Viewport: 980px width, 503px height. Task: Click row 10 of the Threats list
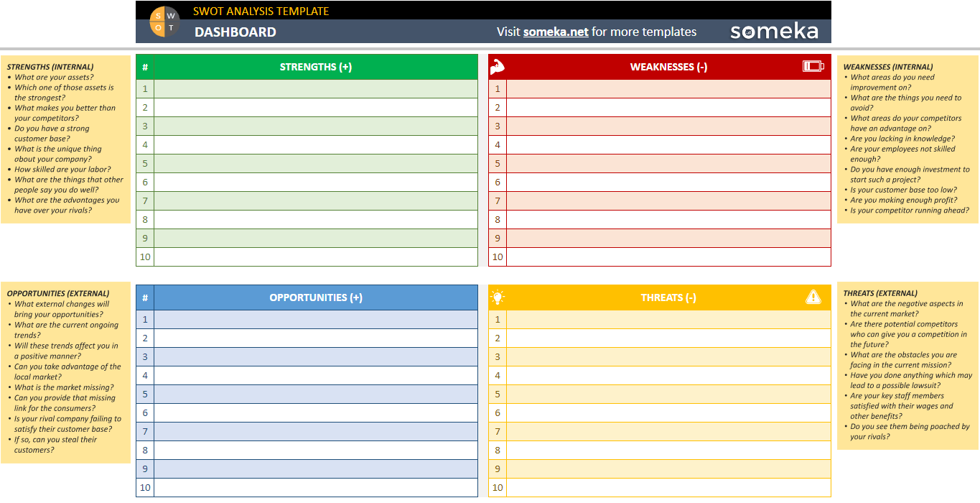(666, 487)
